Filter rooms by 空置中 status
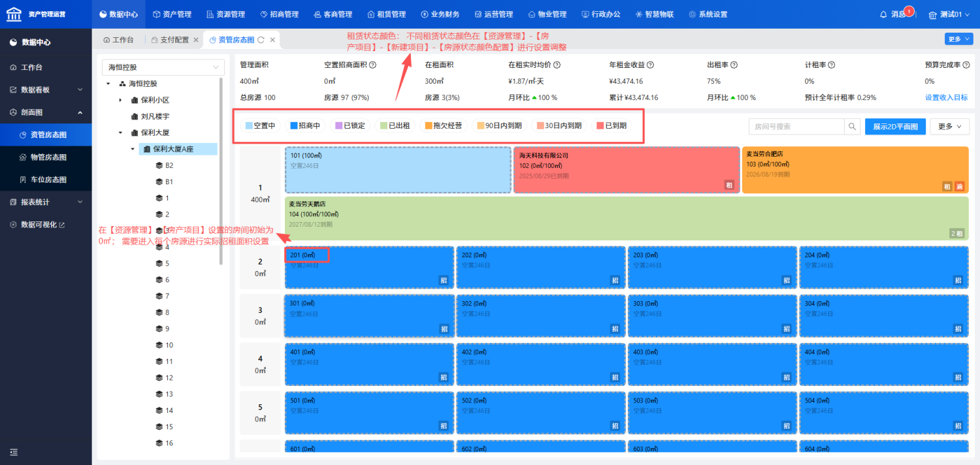980x465 pixels. click(261, 125)
